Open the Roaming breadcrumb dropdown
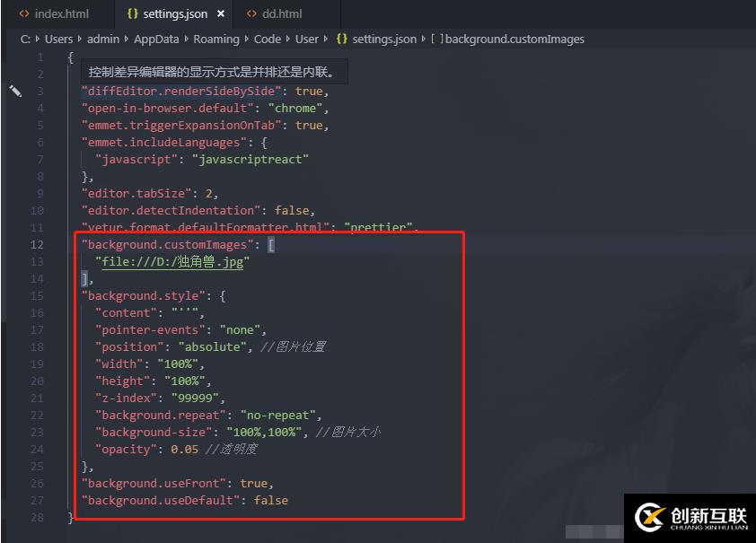756x543 pixels. tap(215, 39)
